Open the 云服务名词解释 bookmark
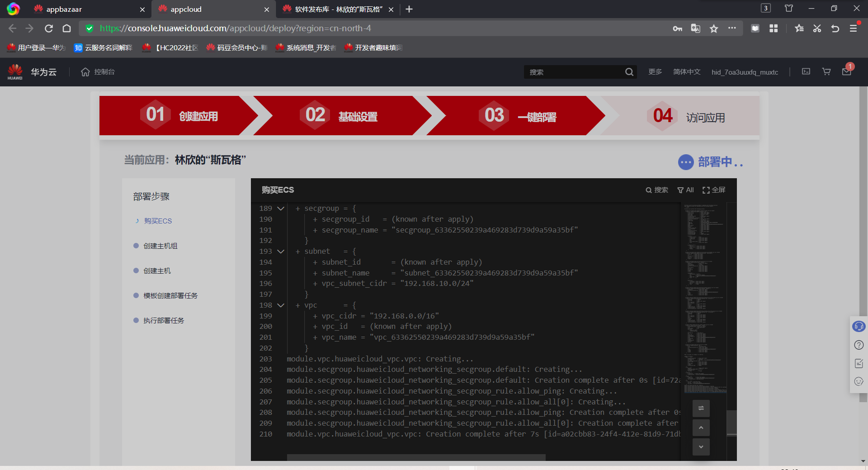Screen dimensions: 868x470 pos(103,47)
